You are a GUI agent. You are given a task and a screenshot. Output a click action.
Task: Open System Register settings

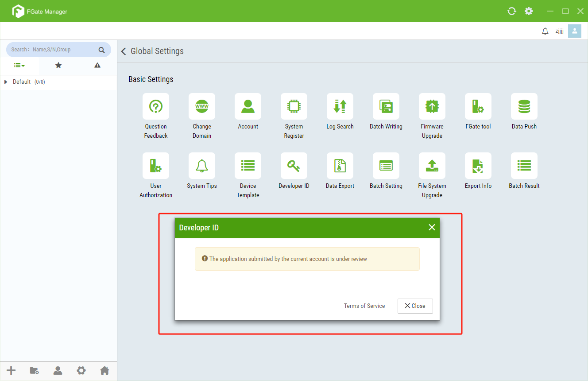(294, 106)
